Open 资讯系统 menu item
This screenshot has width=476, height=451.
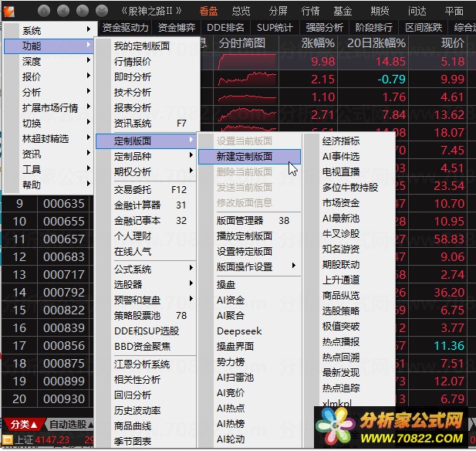tap(147, 124)
